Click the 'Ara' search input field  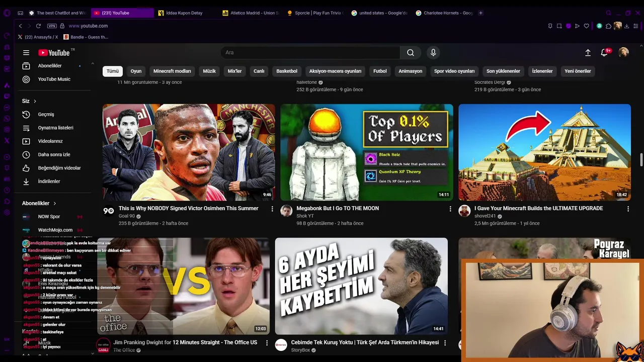pyautogui.click(x=310, y=52)
